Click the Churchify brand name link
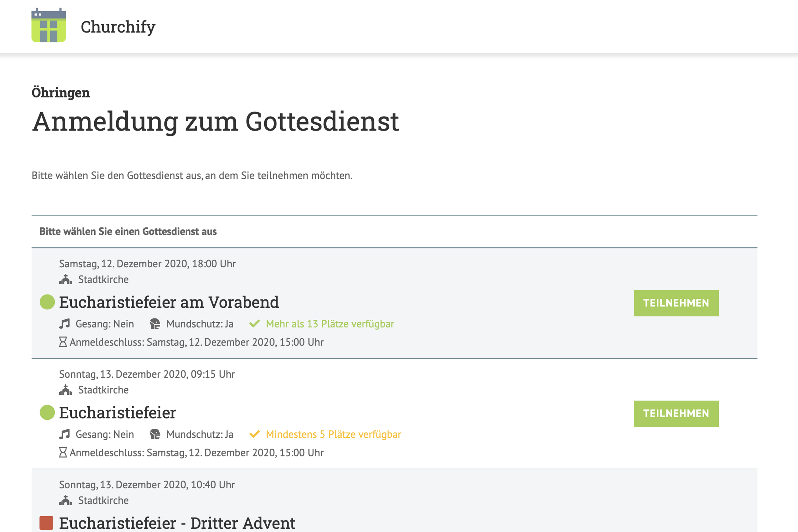 [118, 27]
